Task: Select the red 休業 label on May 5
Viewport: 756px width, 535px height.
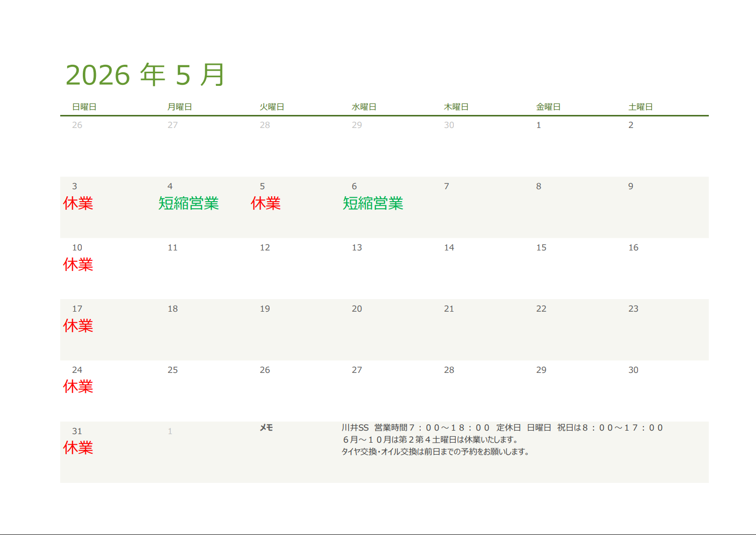Action: point(266,203)
